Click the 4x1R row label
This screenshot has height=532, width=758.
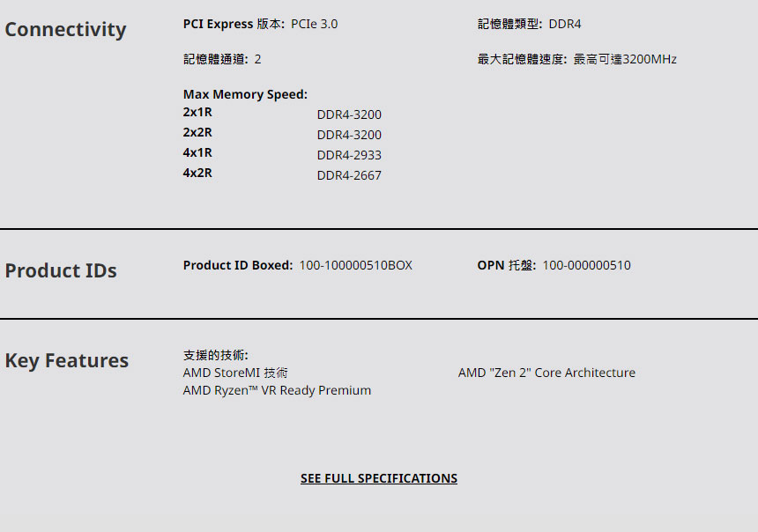pos(197,152)
